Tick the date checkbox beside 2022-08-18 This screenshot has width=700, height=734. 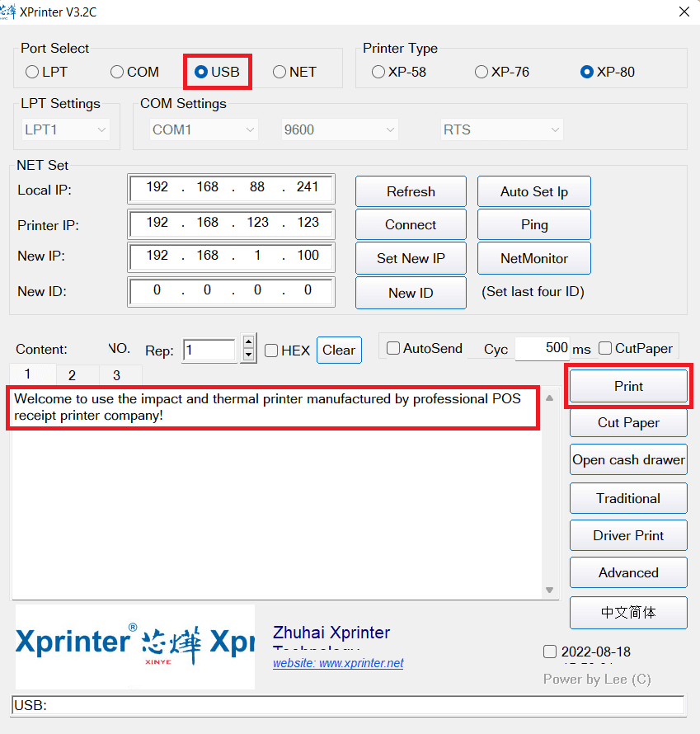(x=550, y=652)
